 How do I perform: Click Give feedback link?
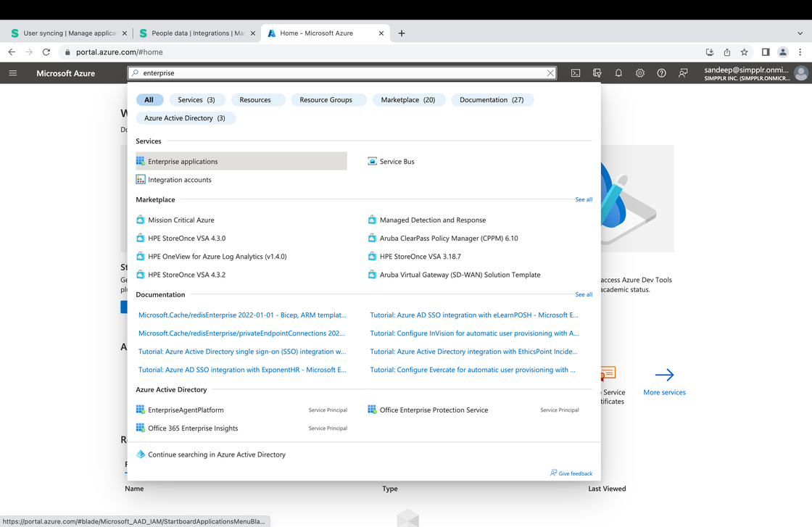tap(571, 473)
